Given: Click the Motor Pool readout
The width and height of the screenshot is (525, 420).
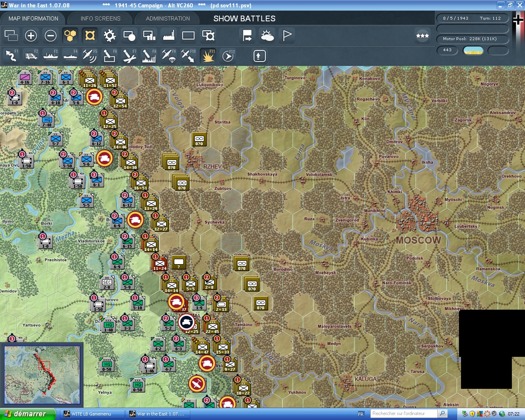Looking at the screenshot, I should click(472, 39).
